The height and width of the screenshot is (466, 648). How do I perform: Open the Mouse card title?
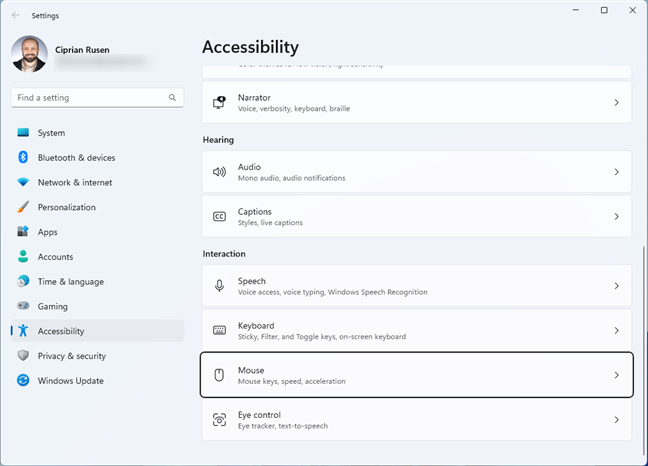(251, 370)
